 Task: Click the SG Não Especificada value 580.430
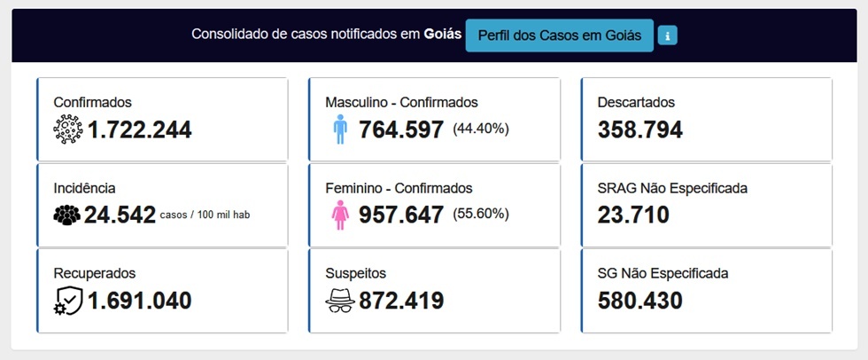(x=639, y=301)
